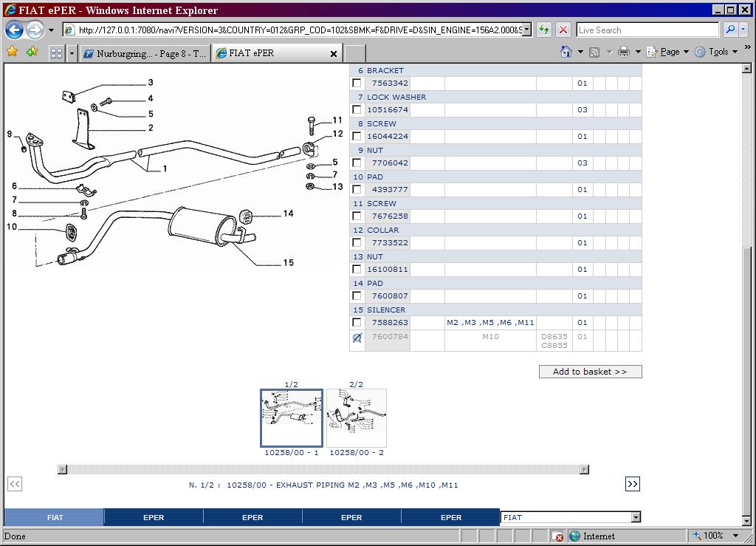
Task: Open the Favorites Center star icon
Action: 13,51
